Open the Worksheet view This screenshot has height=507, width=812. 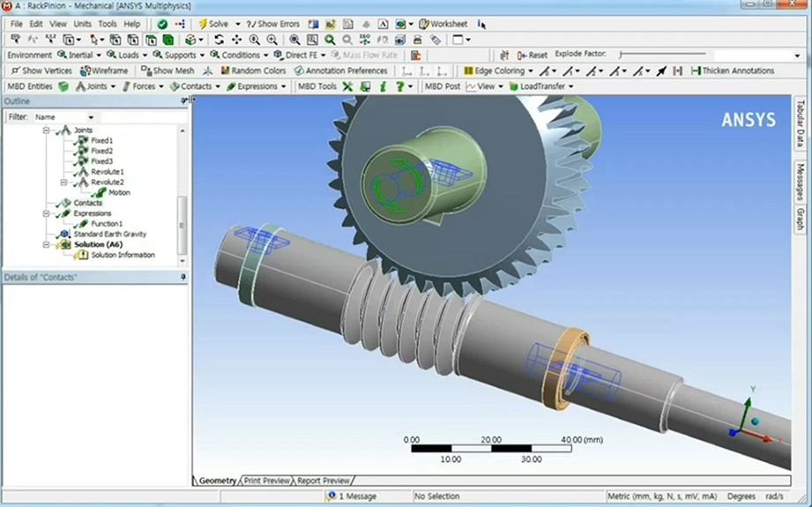pos(443,24)
